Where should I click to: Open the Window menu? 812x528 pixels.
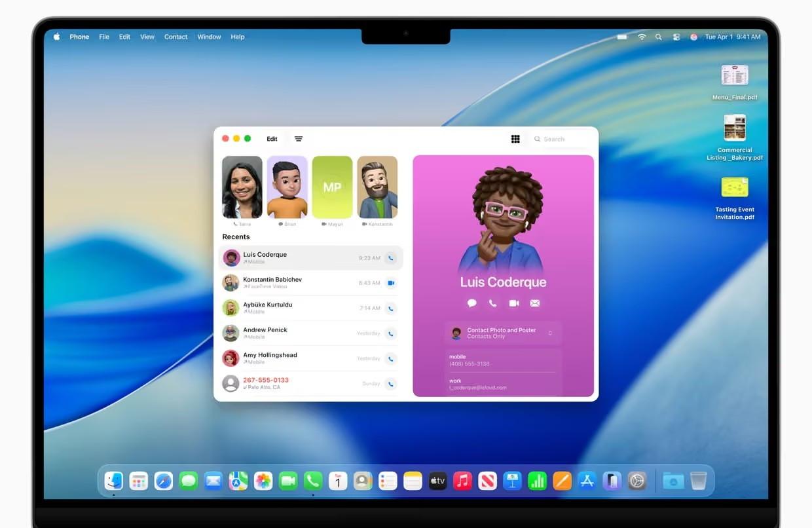(x=209, y=37)
